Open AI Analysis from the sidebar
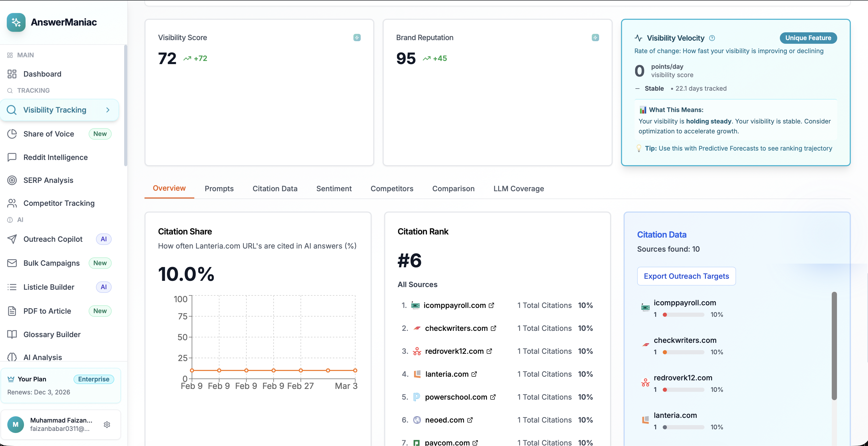 43,357
